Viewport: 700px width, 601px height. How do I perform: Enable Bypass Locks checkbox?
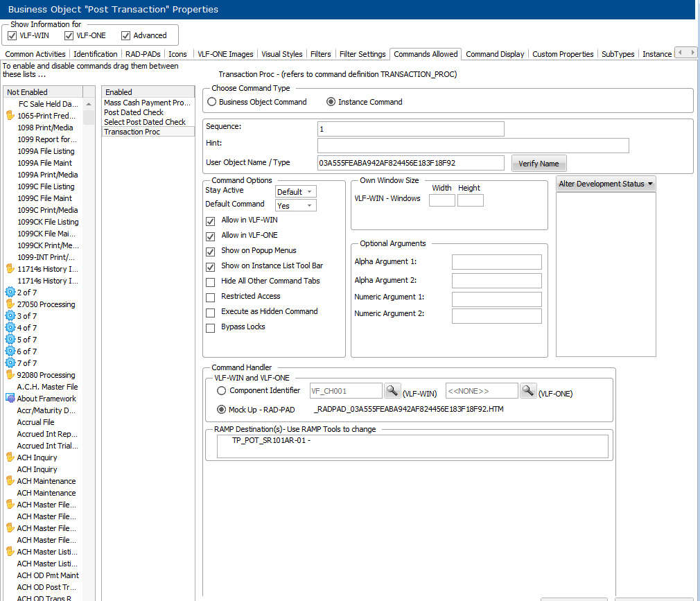[x=210, y=328]
